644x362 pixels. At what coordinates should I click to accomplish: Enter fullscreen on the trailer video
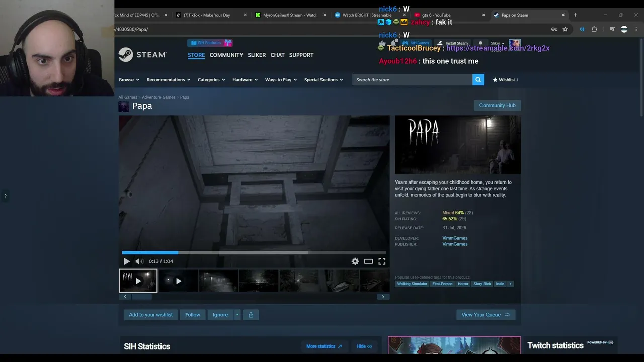(x=382, y=261)
